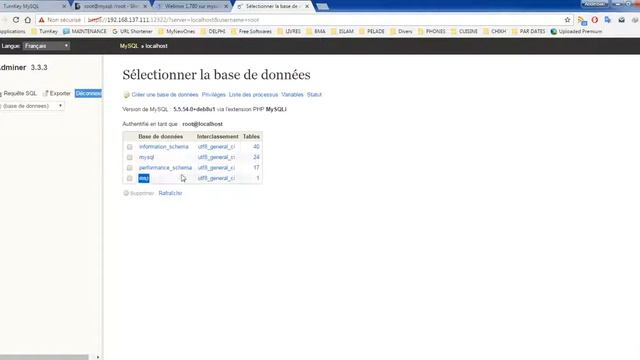640x360 pixels.
Task: Open the CHIKH bookmark folder
Action: pos(495,31)
